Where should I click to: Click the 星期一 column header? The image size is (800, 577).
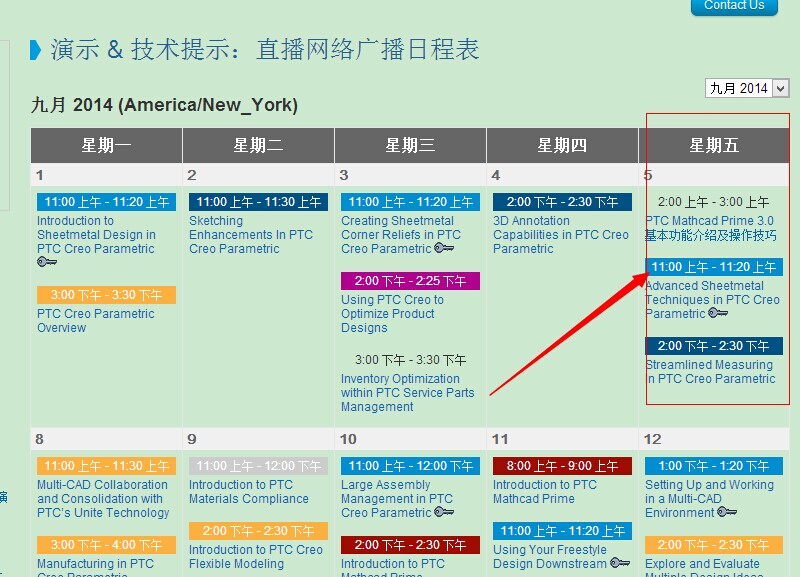(x=106, y=145)
